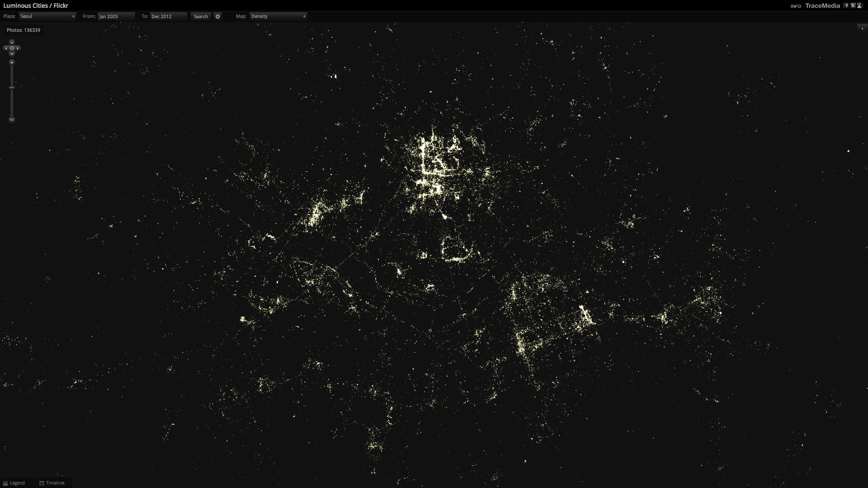868x488 pixels.
Task: Pan the map down with arrow
Action: 12,54
